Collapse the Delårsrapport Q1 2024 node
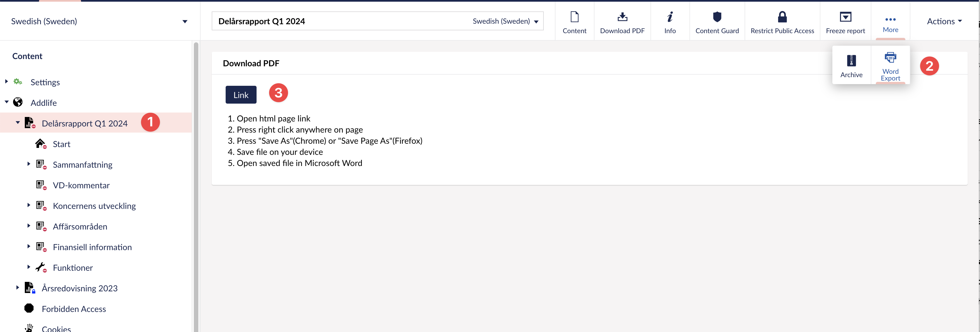Screen dimensions: 980x332 pyautogui.click(x=18, y=123)
